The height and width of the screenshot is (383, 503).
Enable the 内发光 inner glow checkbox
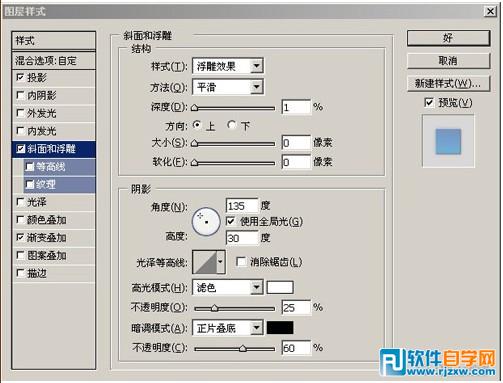(x=20, y=131)
